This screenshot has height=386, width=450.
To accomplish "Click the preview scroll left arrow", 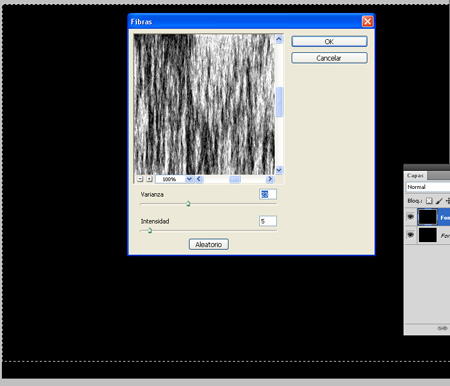I will 199,179.
